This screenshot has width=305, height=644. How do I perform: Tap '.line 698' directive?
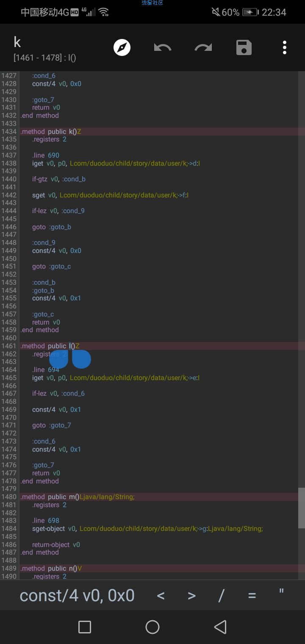coord(46,521)
